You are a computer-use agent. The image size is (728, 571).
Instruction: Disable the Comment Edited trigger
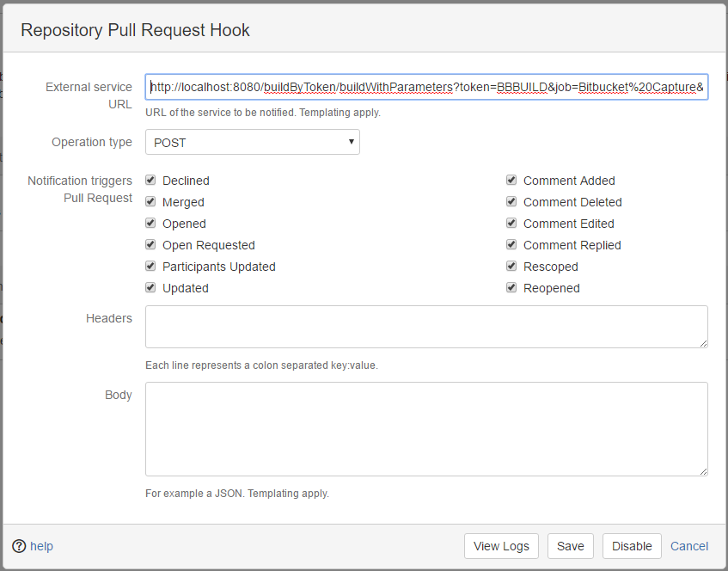[x=511, y=224]
